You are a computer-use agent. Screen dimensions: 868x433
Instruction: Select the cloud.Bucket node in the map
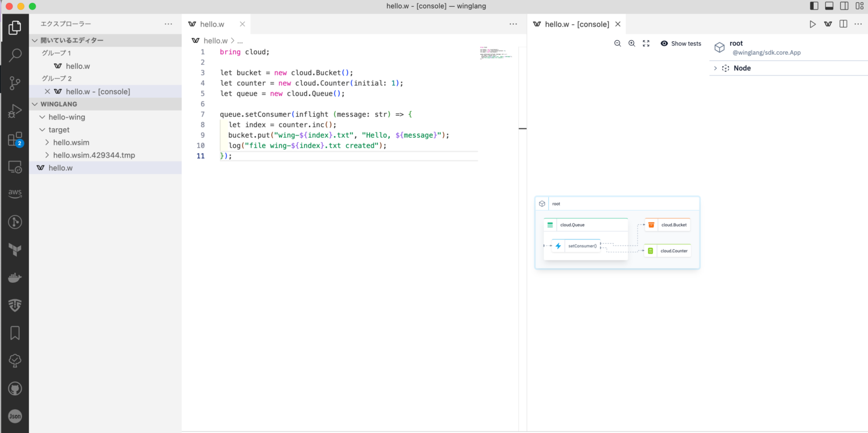[667, 224]
